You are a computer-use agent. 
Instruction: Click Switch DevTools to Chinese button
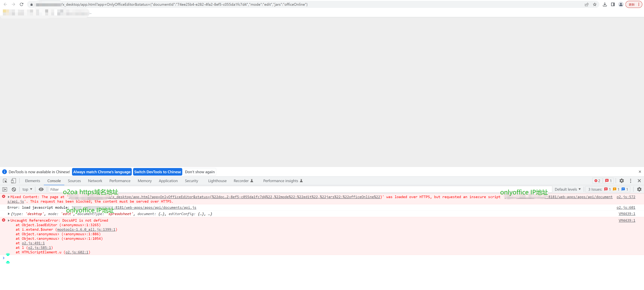coord(157,172)
